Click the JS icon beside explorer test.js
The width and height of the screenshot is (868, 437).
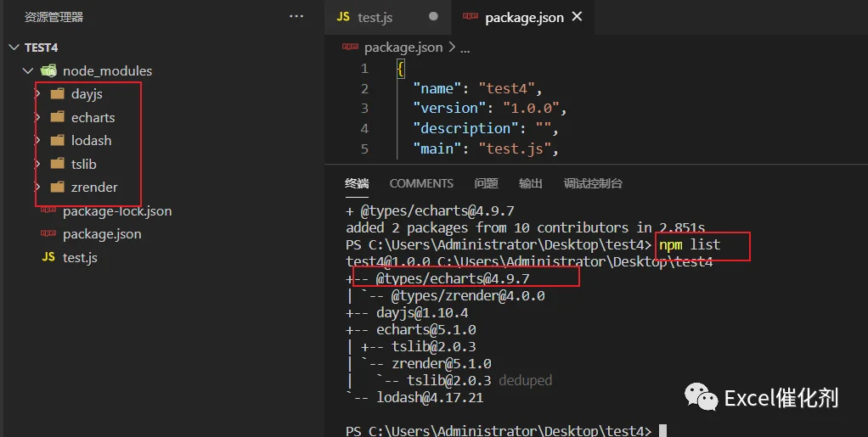(x=48, y=257)
